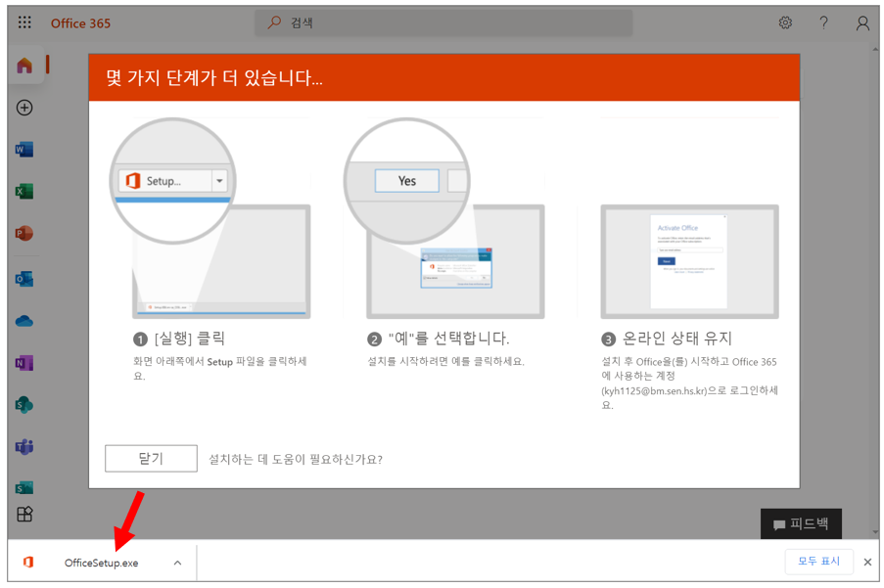Open the app launcher waffle icon
The height and width of the screenshot is (588, 884).
pos(24,23)
